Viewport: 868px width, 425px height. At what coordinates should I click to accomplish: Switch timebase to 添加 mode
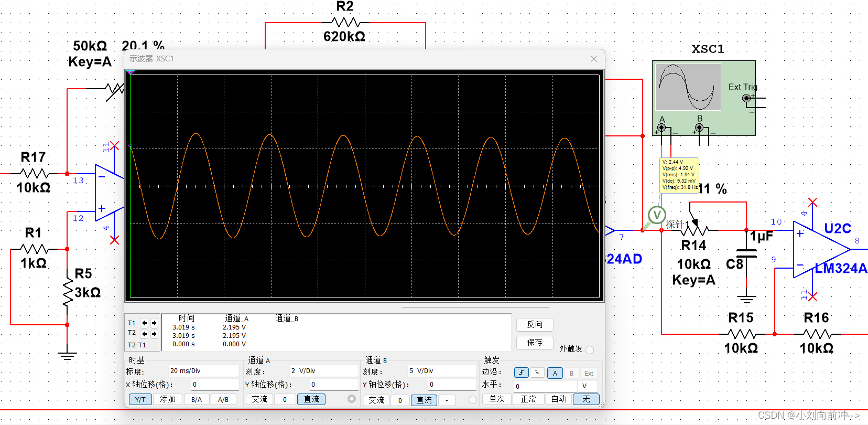pyautogui.click(x=168, y=399)
